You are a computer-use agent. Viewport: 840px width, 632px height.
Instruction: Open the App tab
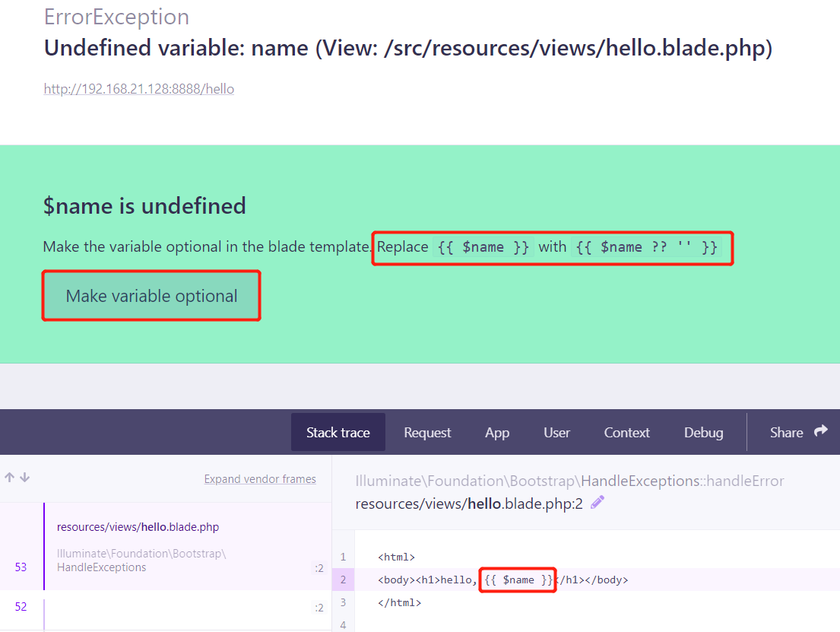pos(497,433)
